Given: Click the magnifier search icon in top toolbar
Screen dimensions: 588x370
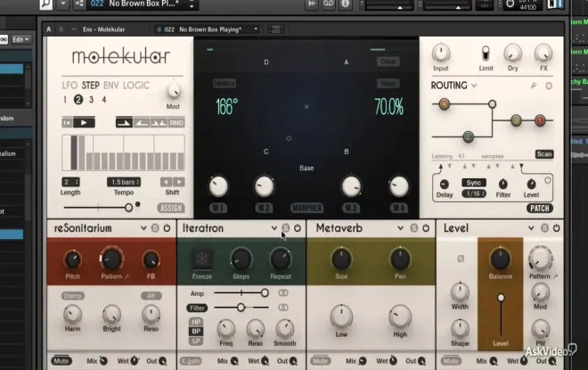Looking at the screenshot, I should click(45, 4).
